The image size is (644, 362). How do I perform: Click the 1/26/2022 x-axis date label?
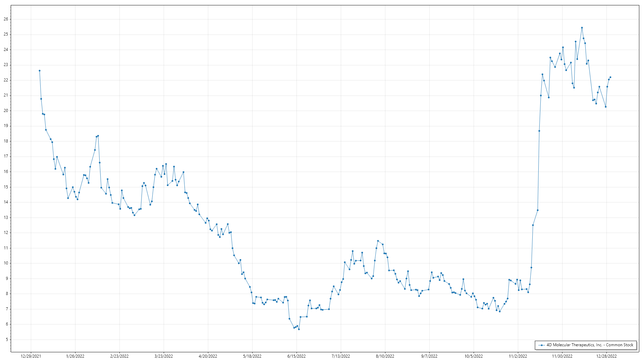coord(75,356)
